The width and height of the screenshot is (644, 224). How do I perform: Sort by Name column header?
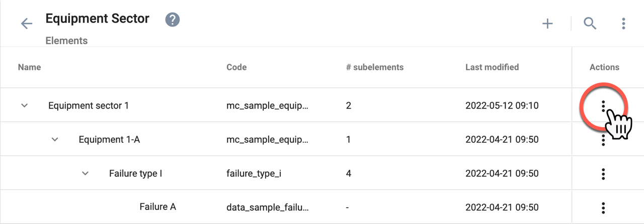pyautogui.click(x=29, y=67)
